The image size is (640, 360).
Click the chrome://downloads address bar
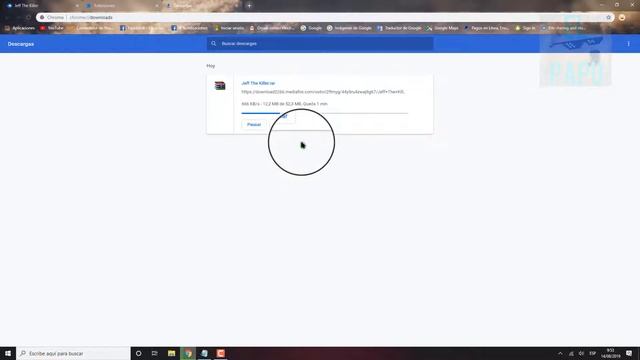pos(324,18)
